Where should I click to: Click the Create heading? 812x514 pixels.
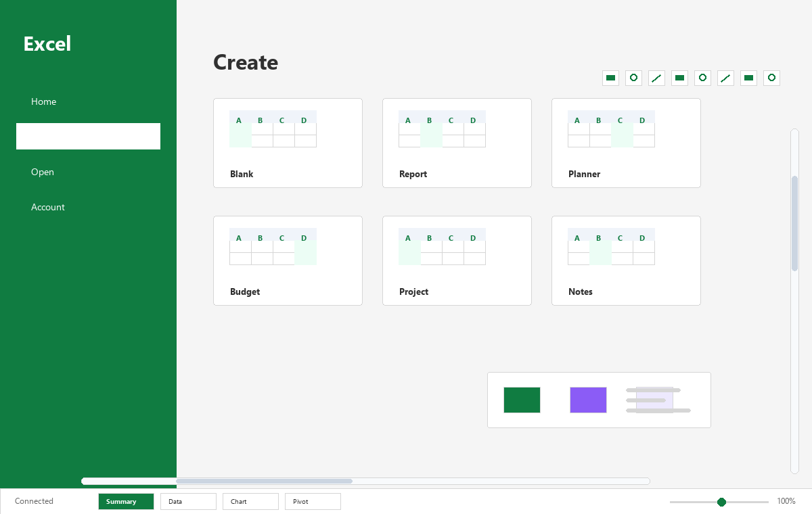point(246,62)
